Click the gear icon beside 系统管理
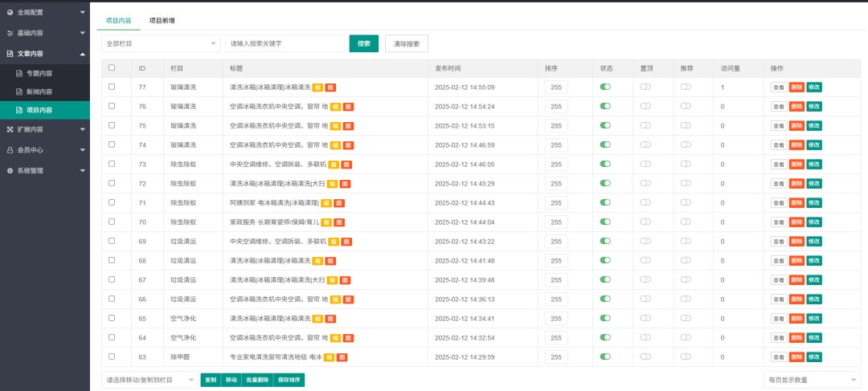868x391 pixels. click(x=10, y=171)
